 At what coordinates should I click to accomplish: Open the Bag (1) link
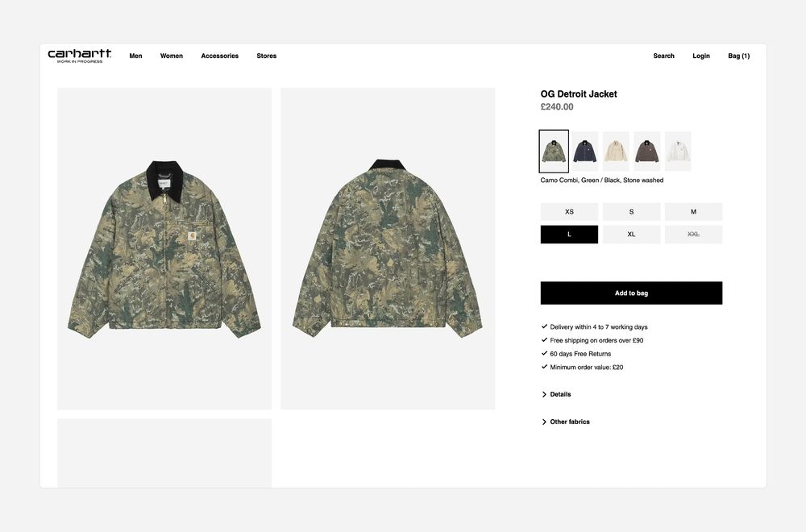coord(738,56)
